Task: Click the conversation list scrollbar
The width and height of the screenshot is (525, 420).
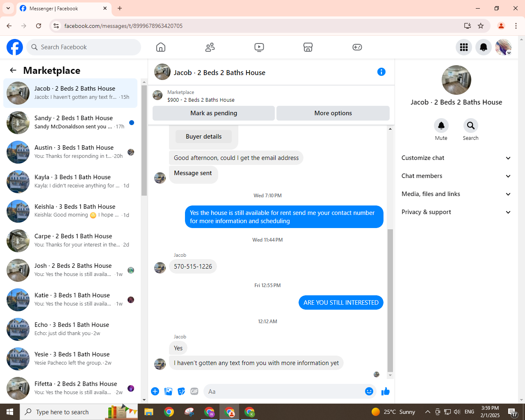Action: tap(144, 140)
